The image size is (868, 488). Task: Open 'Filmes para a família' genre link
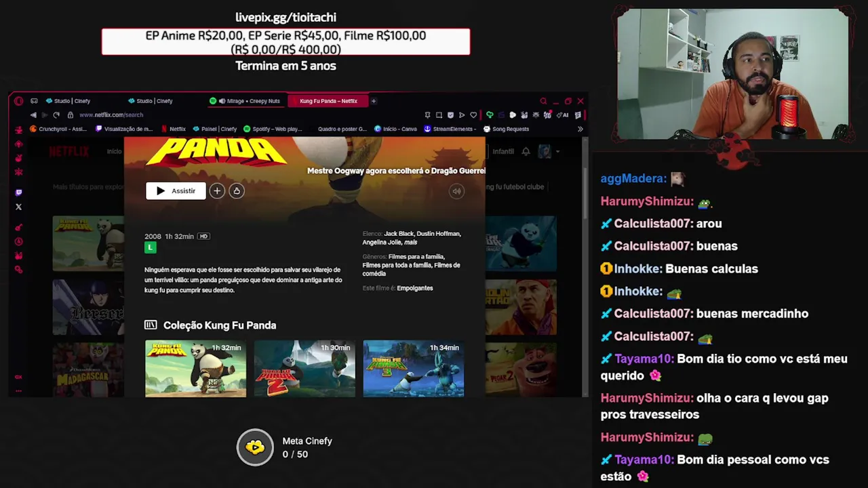[416, 257]
